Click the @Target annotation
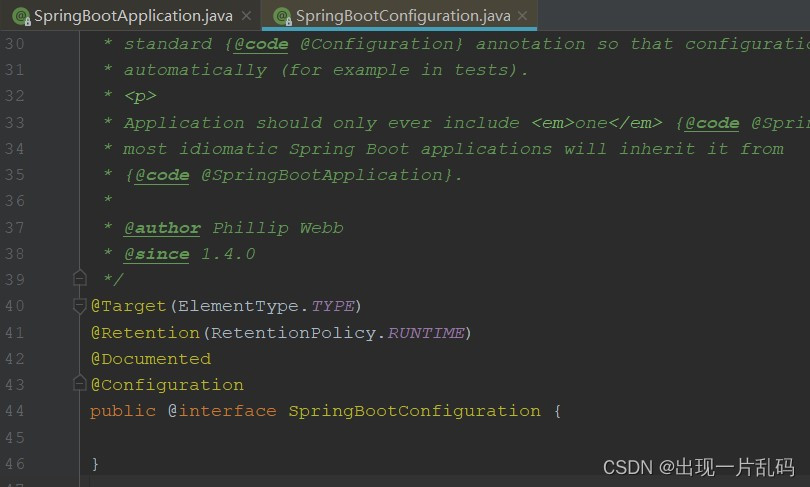 coord(128,306)
